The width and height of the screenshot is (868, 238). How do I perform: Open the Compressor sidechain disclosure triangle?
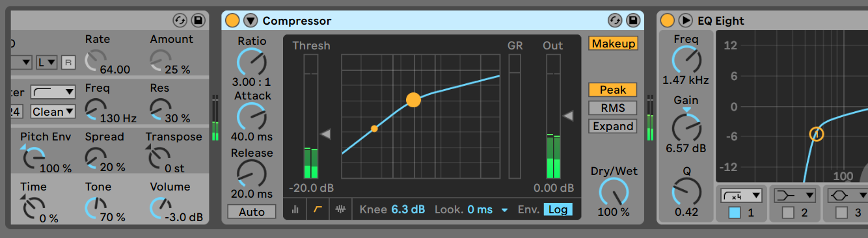click(x=251, y=21)
